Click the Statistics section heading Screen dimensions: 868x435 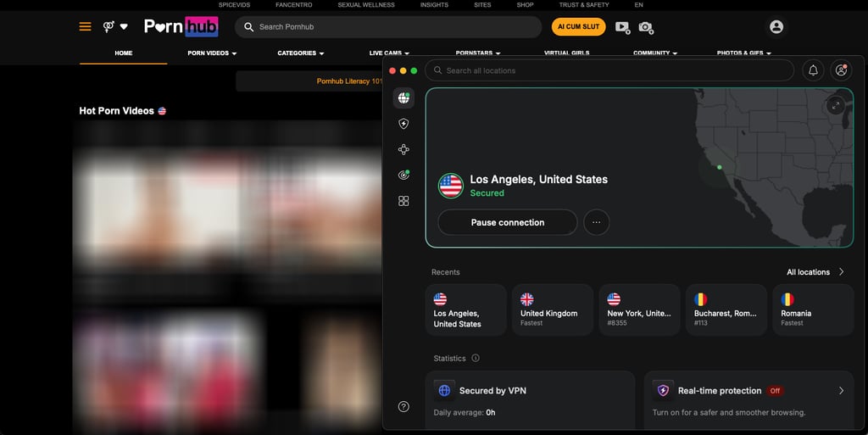coord(449,358)
